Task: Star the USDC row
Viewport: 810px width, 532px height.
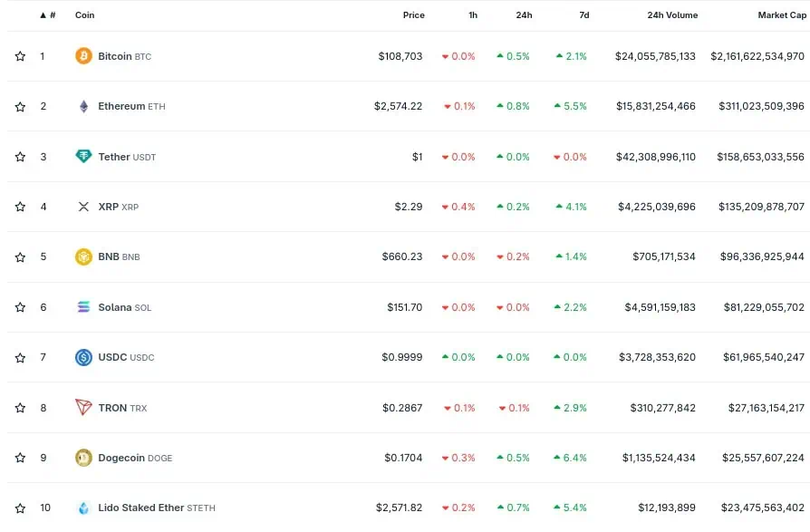Action: click(20, 357)
